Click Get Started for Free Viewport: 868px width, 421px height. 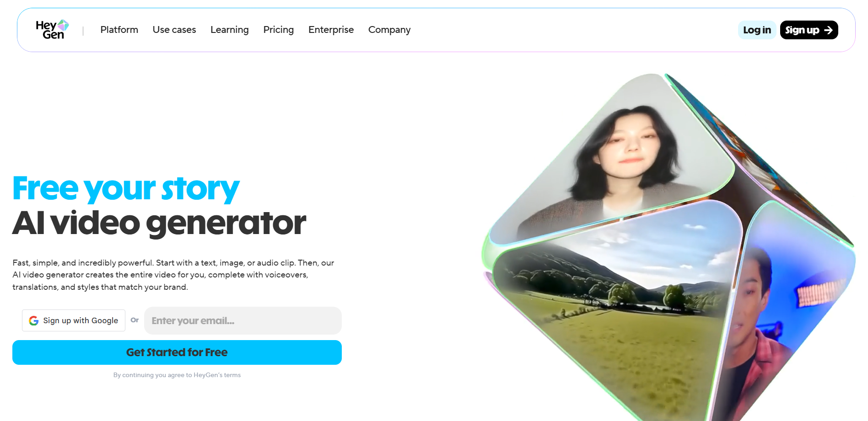point(177,352)
